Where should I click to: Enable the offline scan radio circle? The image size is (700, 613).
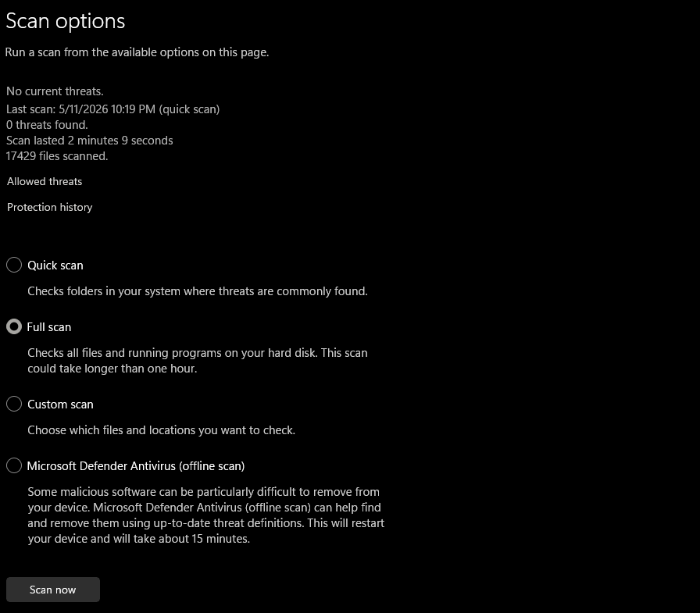pyautogui.click(x=14, y=465)
